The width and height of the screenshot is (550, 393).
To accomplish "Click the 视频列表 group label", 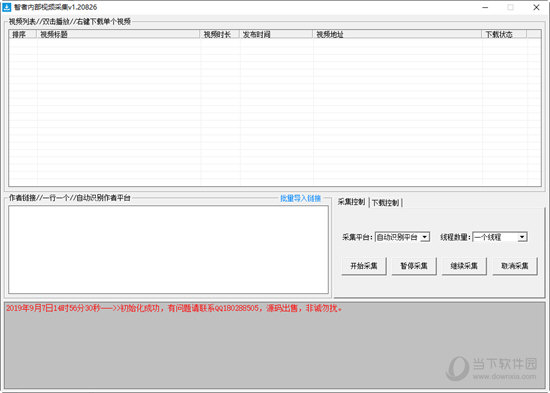I will [x=69, y=21].
